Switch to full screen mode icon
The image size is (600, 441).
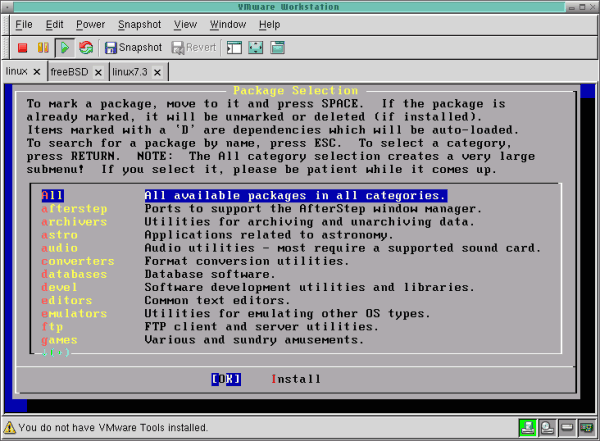256,48
